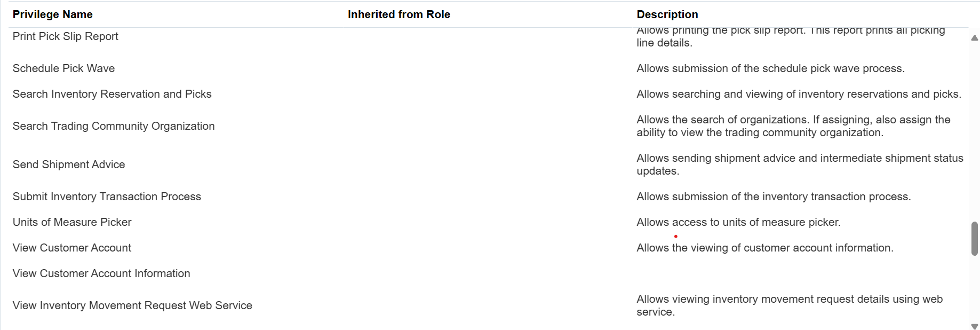Viewport: 980px width, 330px height.
Task: Select Search Trading Community Organization privilege
Action: (x=114, y=126)
